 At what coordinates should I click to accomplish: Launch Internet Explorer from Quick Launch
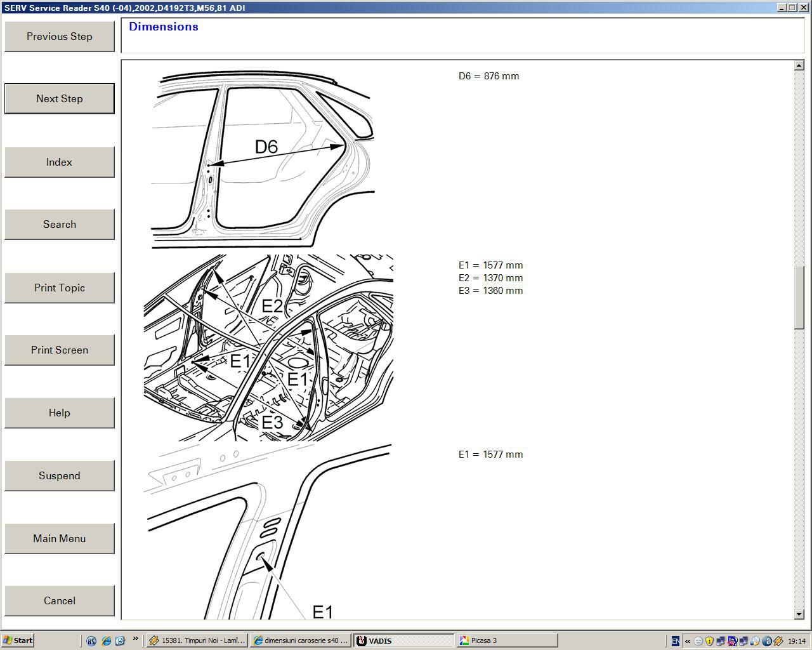[106, 640]
